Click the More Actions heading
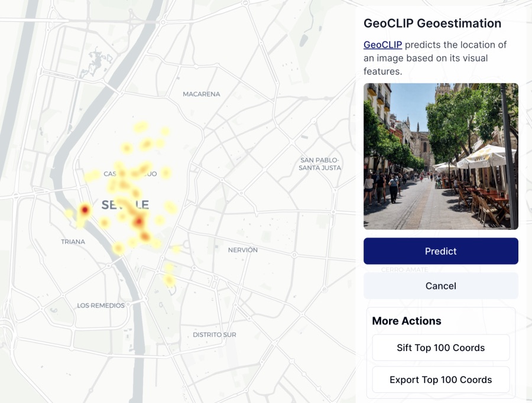 click(407, 321)
